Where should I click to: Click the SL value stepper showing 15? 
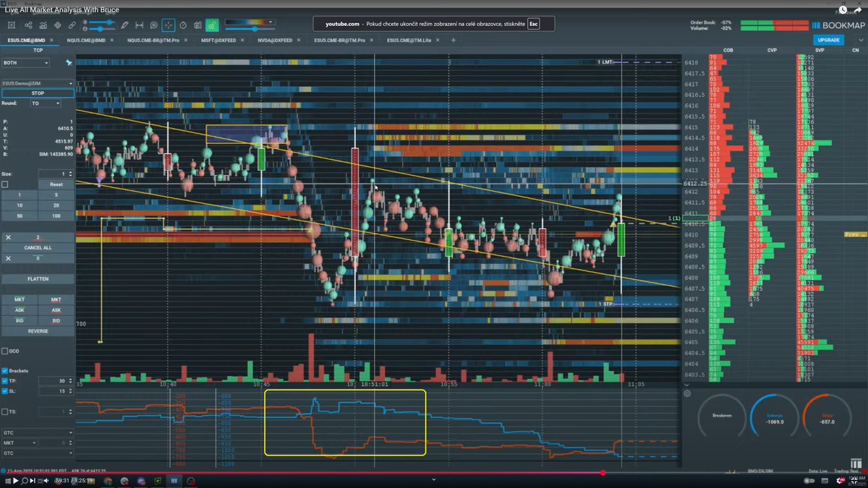(x=56, y=391)
